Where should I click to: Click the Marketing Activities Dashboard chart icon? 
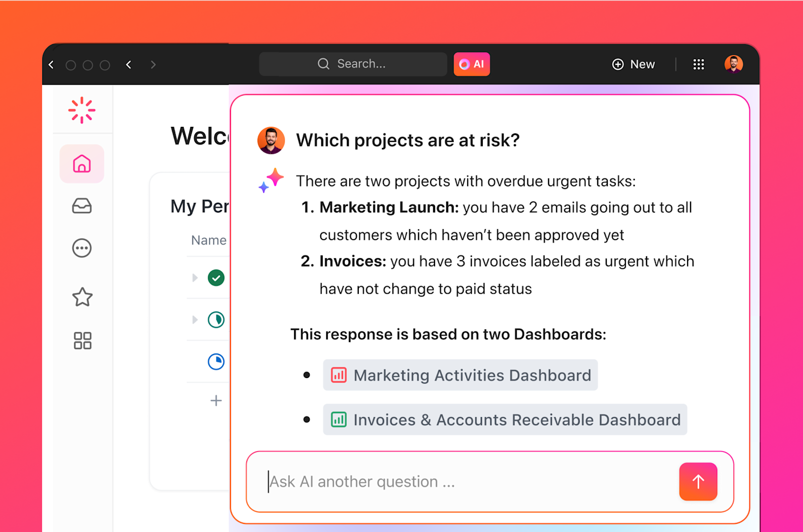pos(339,375)
